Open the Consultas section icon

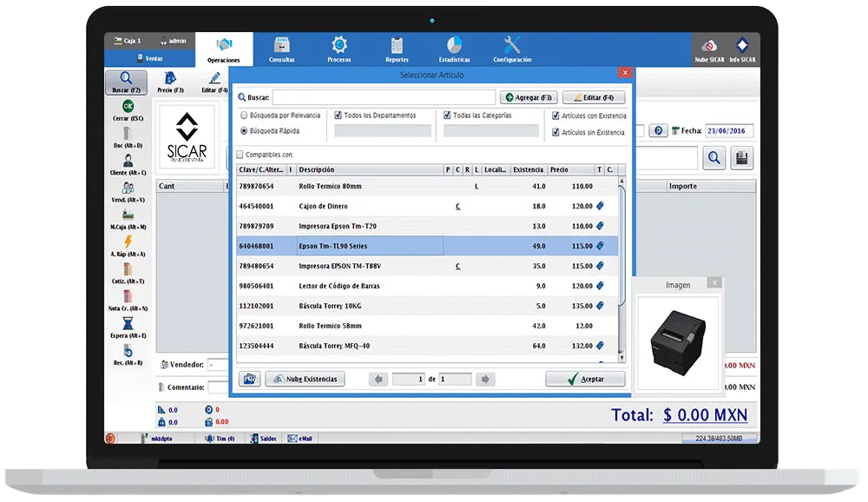pyautogui.click(x=281, y=45)
